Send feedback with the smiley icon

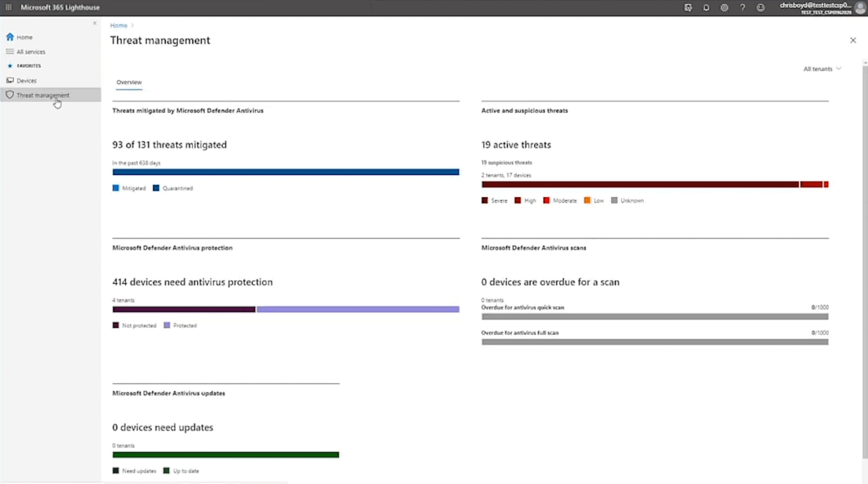(760, 8)
